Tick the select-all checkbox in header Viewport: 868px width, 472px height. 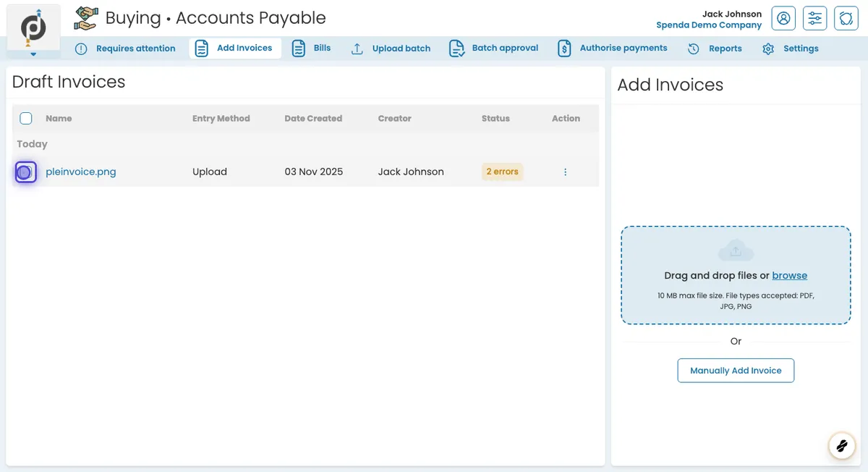pyautogui.click(x=26, y=118)
